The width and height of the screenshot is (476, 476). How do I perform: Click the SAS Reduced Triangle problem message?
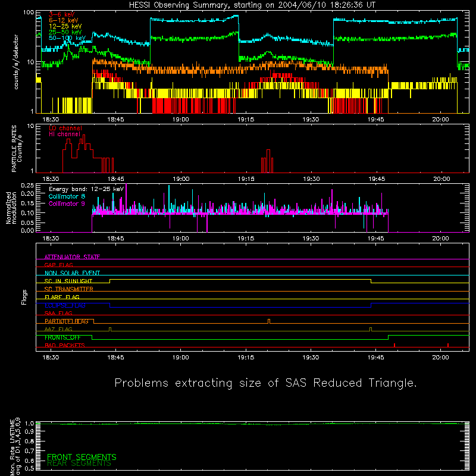pyautogui.click(x=265, y=383)
